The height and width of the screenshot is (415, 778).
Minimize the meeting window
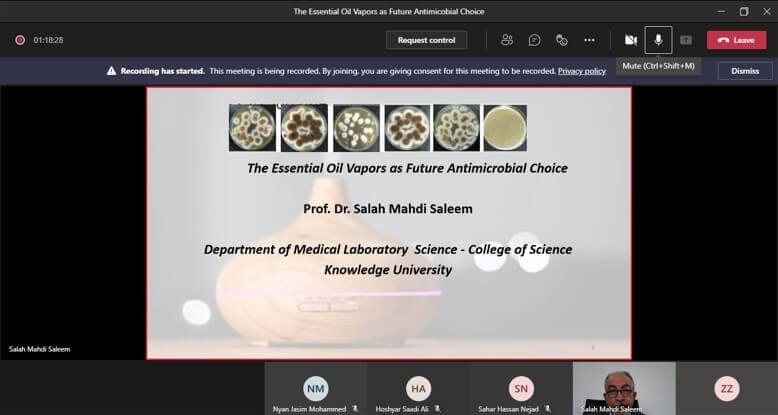(x=721, y=11)
